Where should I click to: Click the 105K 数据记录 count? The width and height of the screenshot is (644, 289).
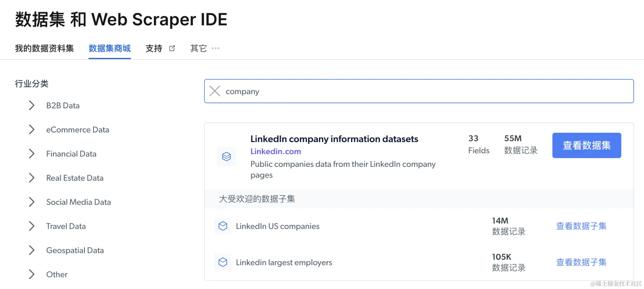[509, 262]
